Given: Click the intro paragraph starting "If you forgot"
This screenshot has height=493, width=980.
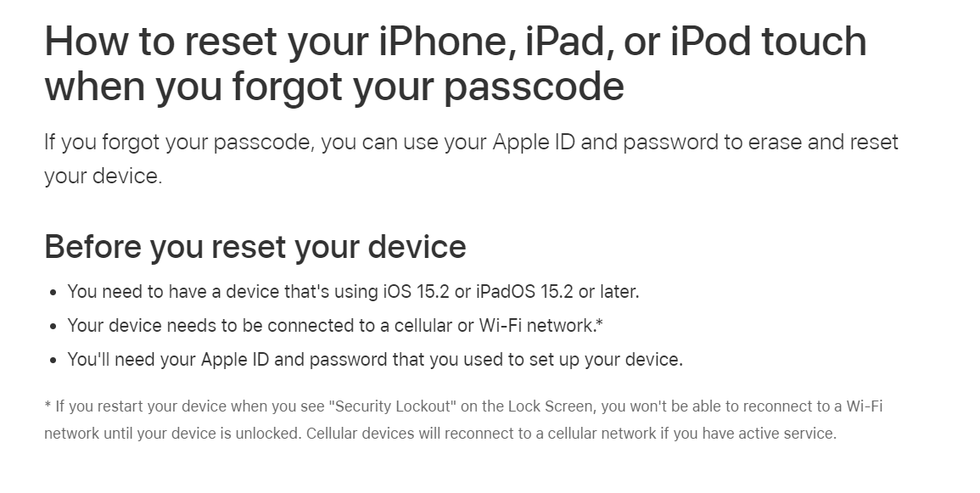Looking at the screenshot, I should [471, 159].
